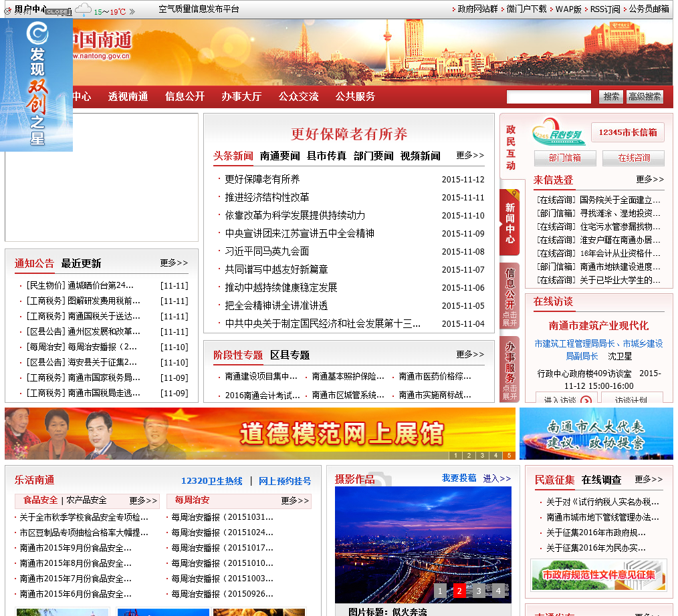
Task: Select banner slide 5 indicator
Action: pos(509,456)
